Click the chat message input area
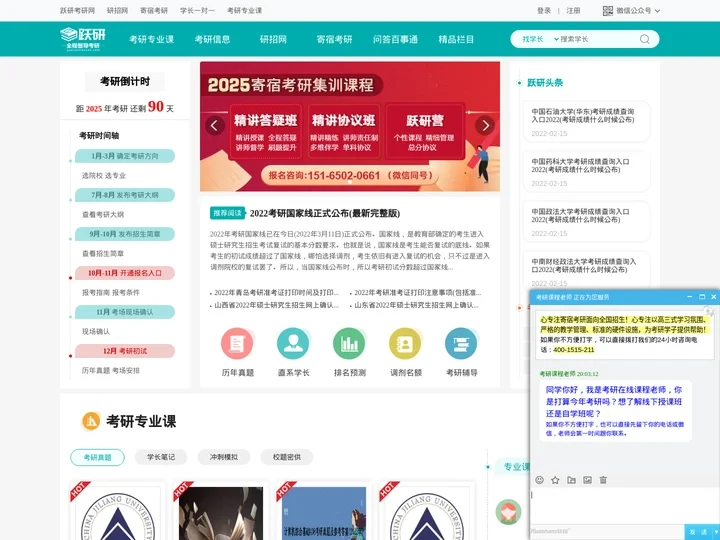 point(624,505)
